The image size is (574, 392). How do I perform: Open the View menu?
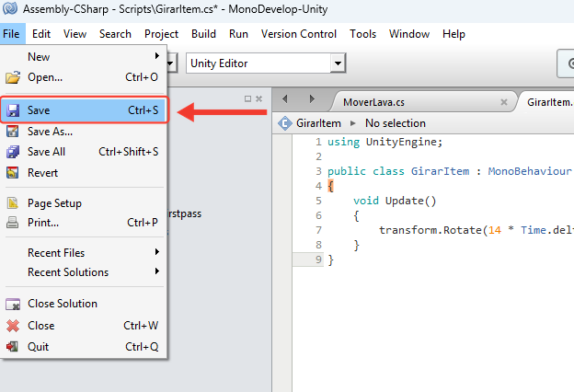75,34
